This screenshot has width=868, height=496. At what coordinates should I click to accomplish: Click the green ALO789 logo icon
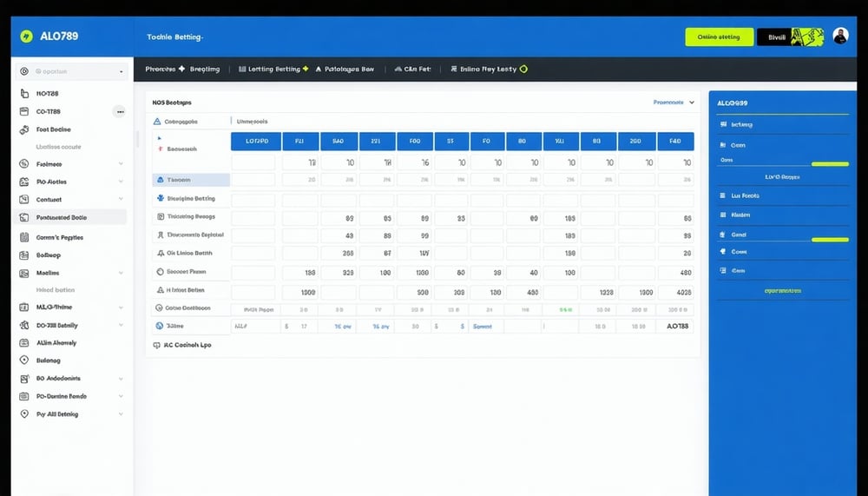point(25,36)
